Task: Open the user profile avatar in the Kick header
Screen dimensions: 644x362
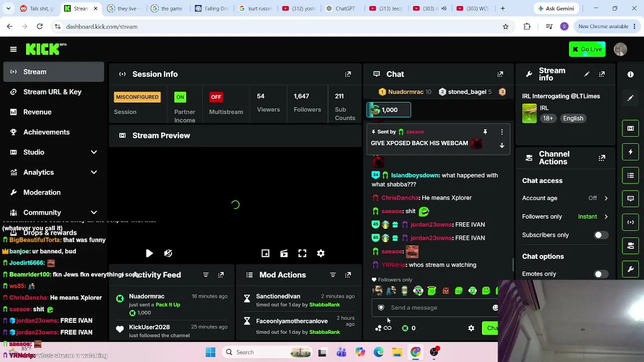Action: point(620,49)
